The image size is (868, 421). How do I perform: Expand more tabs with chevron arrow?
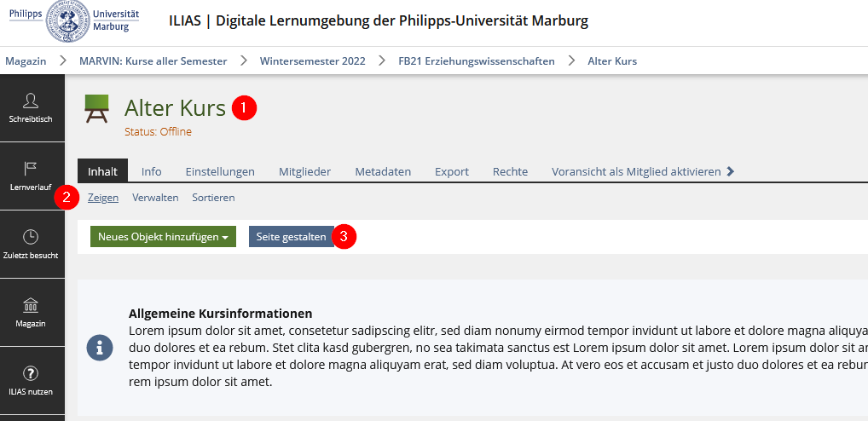[731, 171]
